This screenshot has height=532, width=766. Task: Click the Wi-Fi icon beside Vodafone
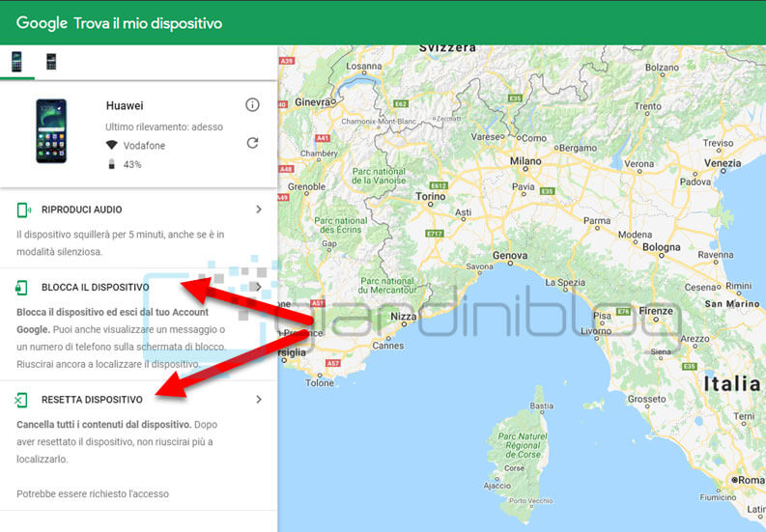tap(112, 145)
